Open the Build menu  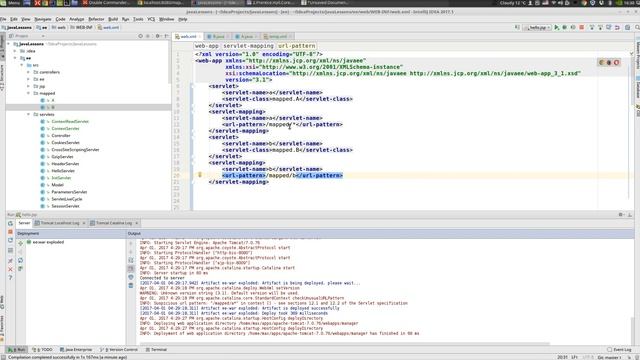click(113, 19)
